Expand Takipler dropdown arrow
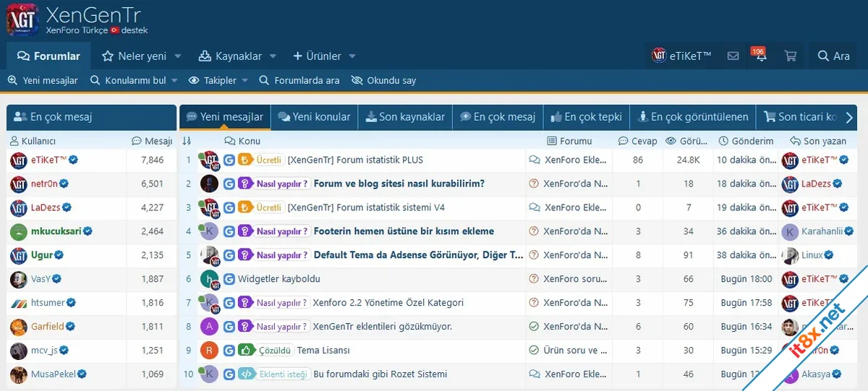This screenshot has height=391, width=868. tap(244, 80)
